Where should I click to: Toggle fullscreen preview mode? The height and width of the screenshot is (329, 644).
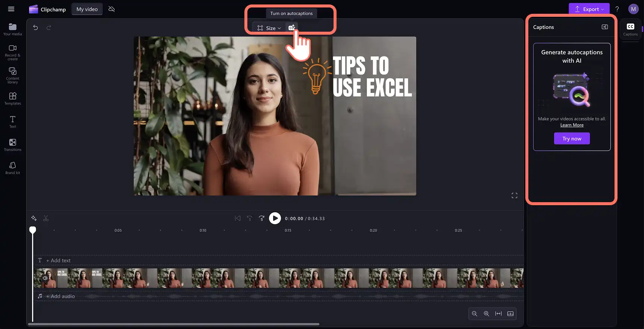pos(515,196)
